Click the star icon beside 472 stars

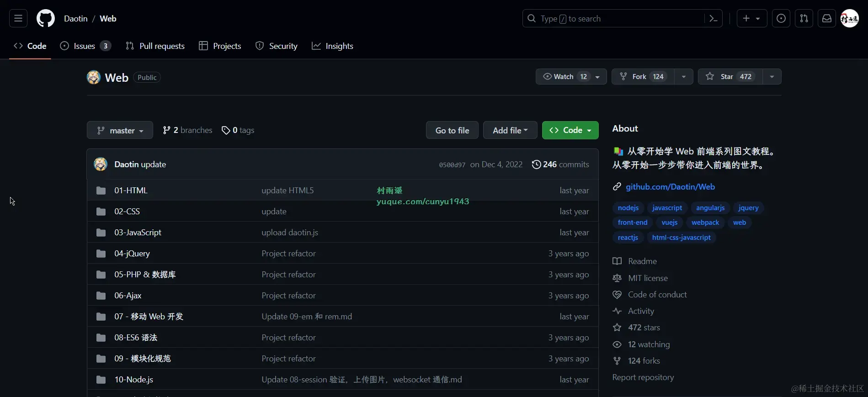[x=617, y=328]
